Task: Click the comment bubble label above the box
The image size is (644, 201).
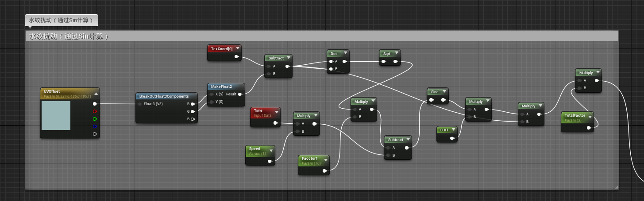Action: pos(62,20)
